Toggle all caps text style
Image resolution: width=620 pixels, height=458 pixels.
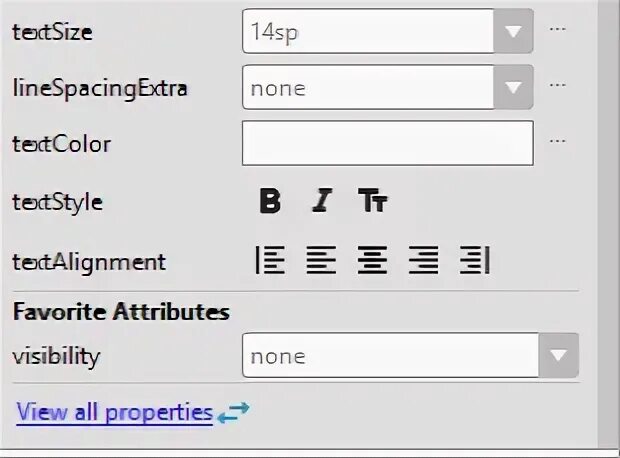pyautogui.click(x=373, y=201)
